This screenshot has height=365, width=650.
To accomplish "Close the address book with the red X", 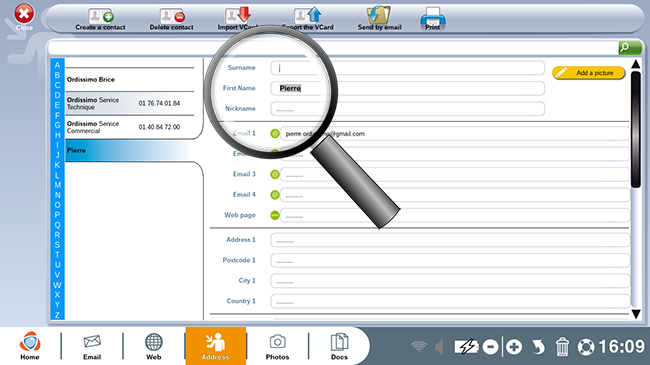I will tap(24, 14).
